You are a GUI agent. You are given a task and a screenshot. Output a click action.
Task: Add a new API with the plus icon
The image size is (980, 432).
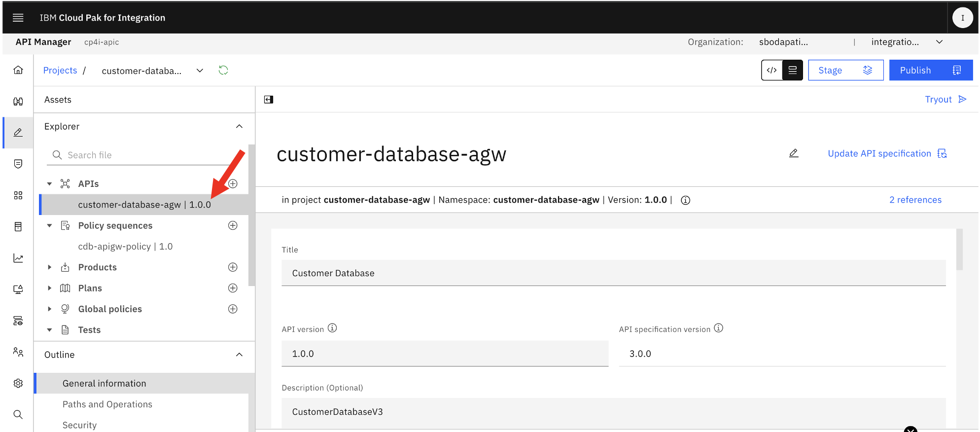click(x=233, y=183)
